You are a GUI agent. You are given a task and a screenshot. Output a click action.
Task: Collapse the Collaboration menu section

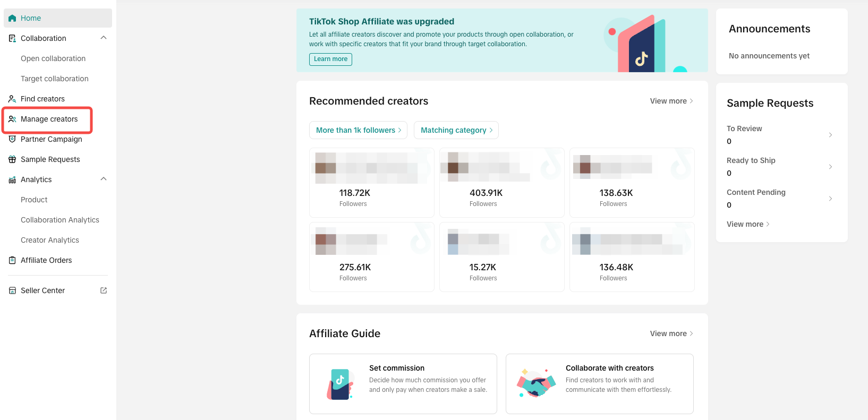104,38
